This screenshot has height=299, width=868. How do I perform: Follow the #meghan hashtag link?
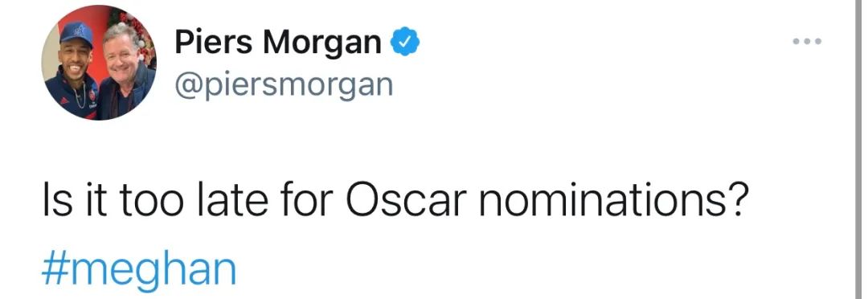[x=139, y=270]
